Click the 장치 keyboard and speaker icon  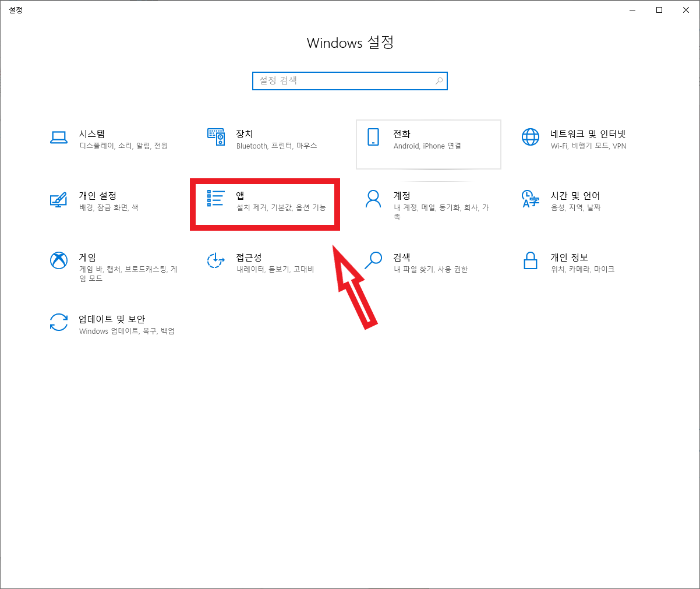tap(216, 137)
